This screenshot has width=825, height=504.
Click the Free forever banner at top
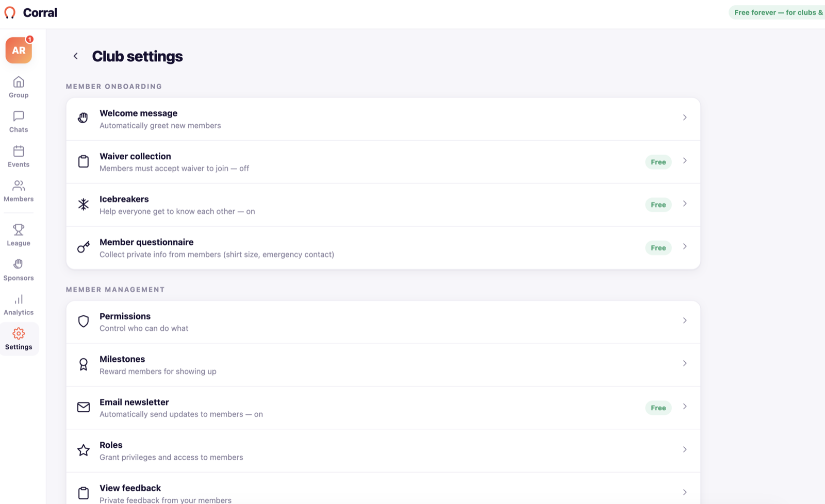(x=777, y=12)
